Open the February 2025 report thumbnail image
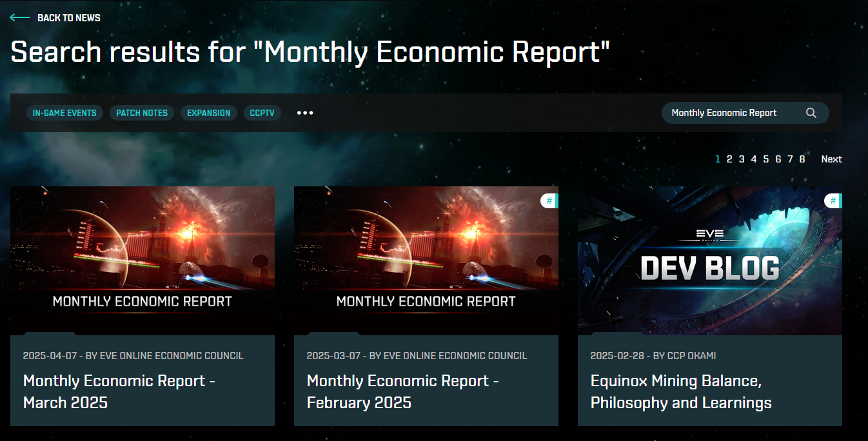 pyautogui.click(x=426, y=261)
